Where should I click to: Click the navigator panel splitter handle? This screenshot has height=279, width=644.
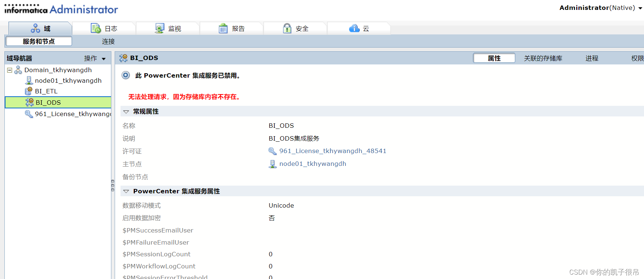[112, 186]
